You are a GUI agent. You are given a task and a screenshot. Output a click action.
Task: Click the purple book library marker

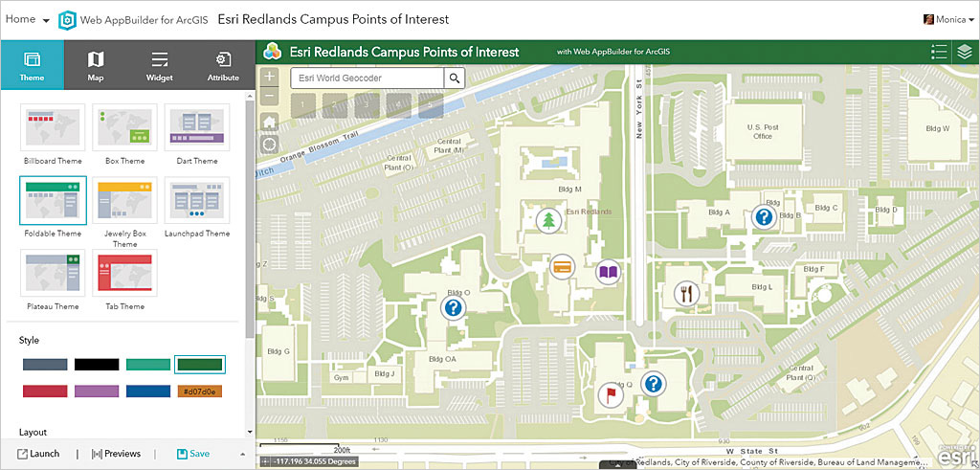608,272
